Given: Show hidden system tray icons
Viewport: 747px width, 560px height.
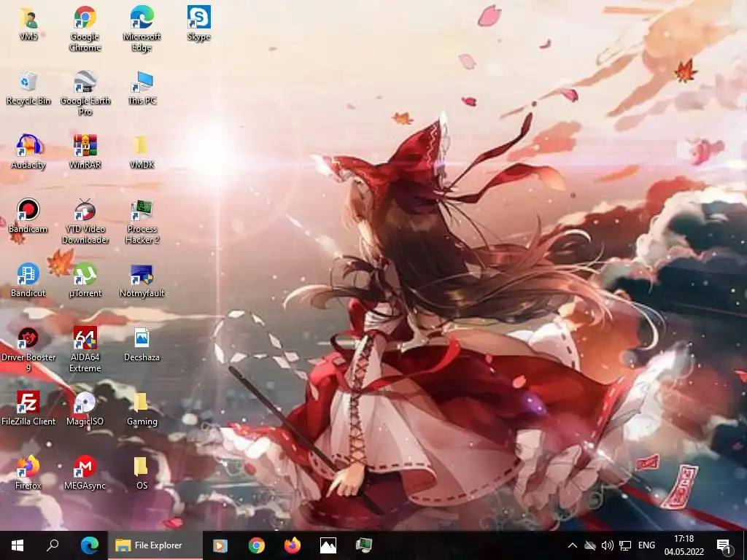Looking at the screenshot, I should click(573, 545).
